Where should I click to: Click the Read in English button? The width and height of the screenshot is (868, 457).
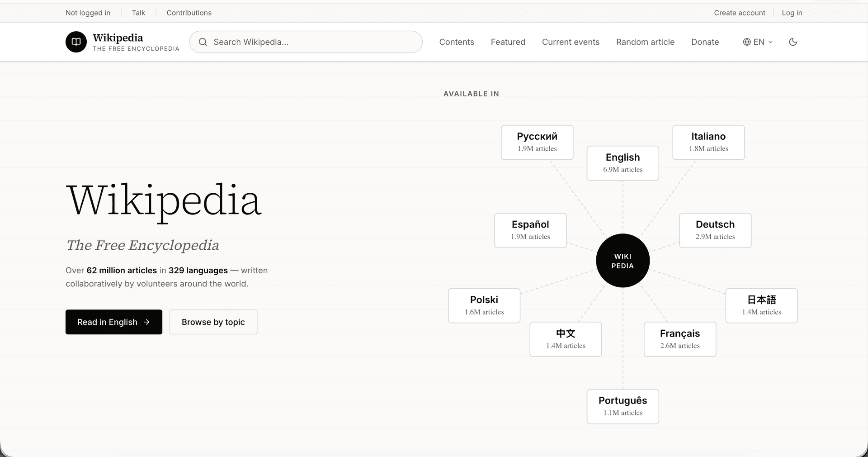(114, 322)
